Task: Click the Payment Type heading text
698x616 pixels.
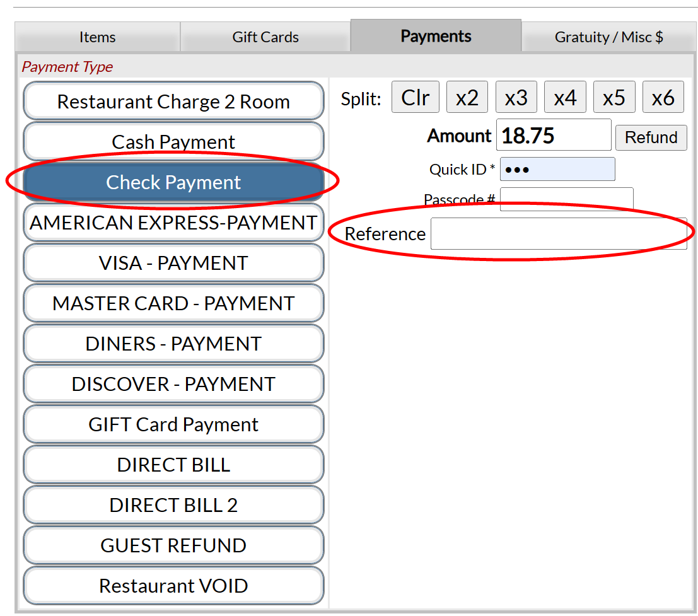Action: 67,67
